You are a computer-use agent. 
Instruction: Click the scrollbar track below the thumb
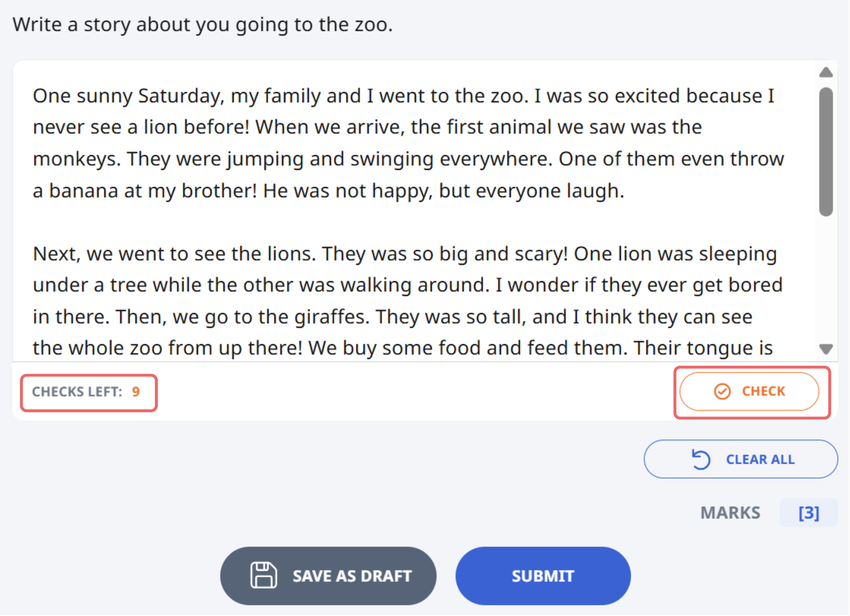[826, 279]
